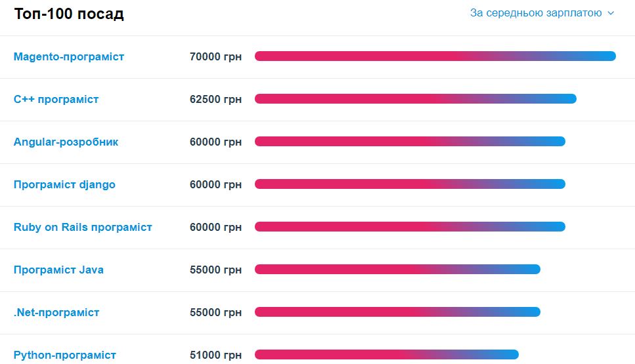The height and width of the screenshot is (364, 635).
Task: Select the Python-програміст link
Action: pyautogui.click(x=65, y=355)
